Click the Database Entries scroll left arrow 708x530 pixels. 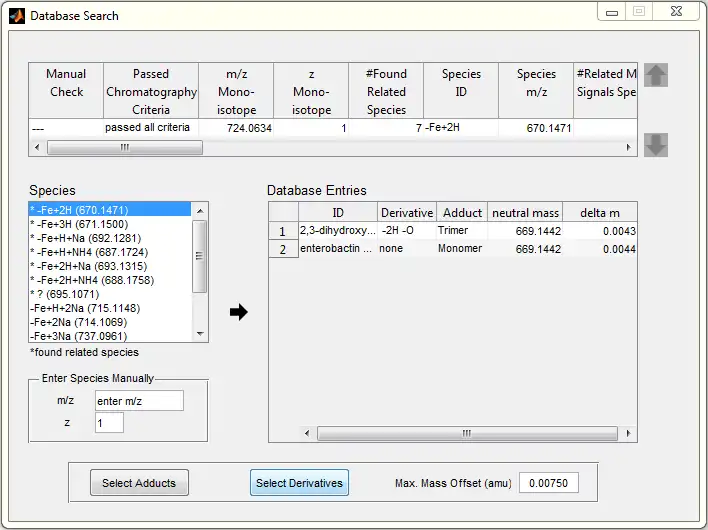coord(307,433)
